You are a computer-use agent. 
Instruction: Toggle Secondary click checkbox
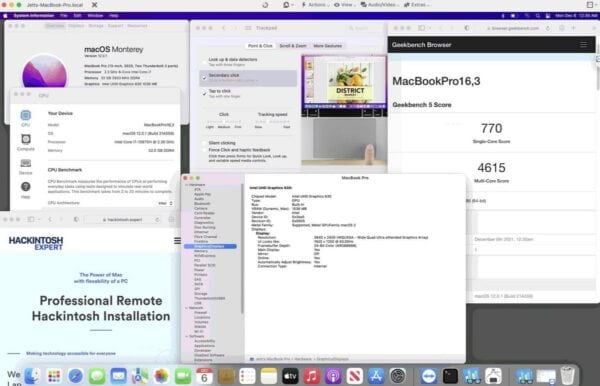tap(204, 77)
